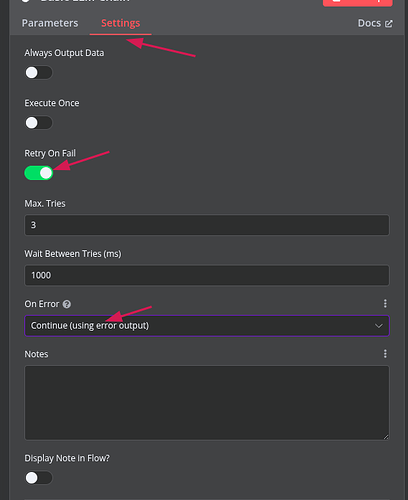Focus the Wait Between Tries input
The width and height of the screenshot is (408, 500).
point(207,275)
